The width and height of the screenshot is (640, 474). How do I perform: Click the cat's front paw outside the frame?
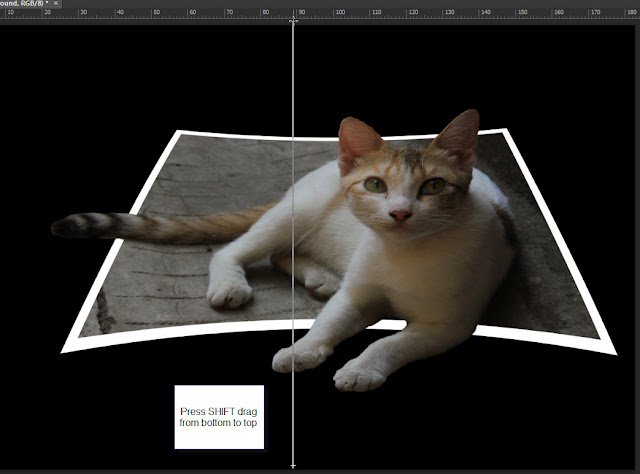point(360,375)
